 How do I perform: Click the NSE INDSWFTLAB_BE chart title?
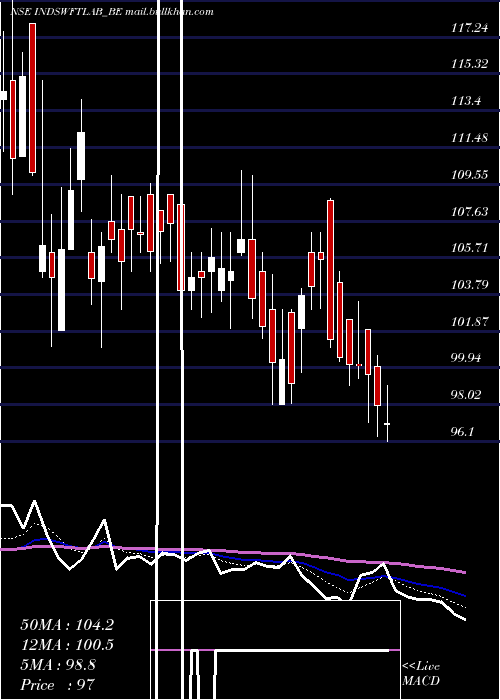pyautogui.click(x=66, y=12)
